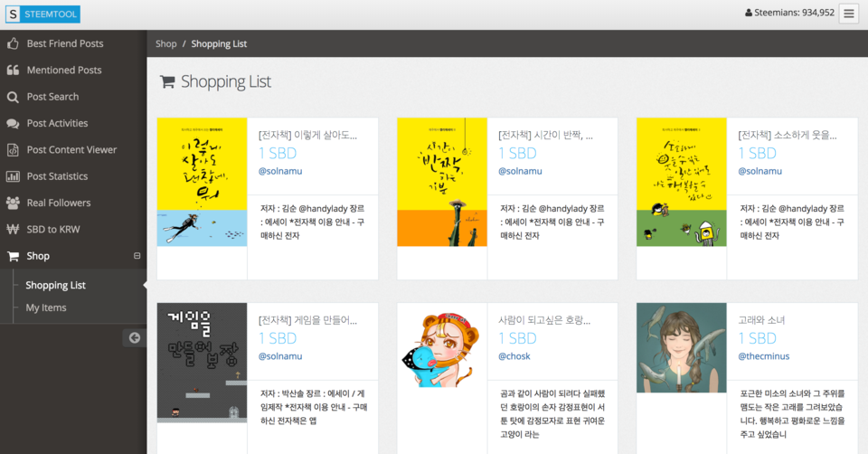Click 1 SBD price of '시간이 반짝' item

[x=517, y=154]
